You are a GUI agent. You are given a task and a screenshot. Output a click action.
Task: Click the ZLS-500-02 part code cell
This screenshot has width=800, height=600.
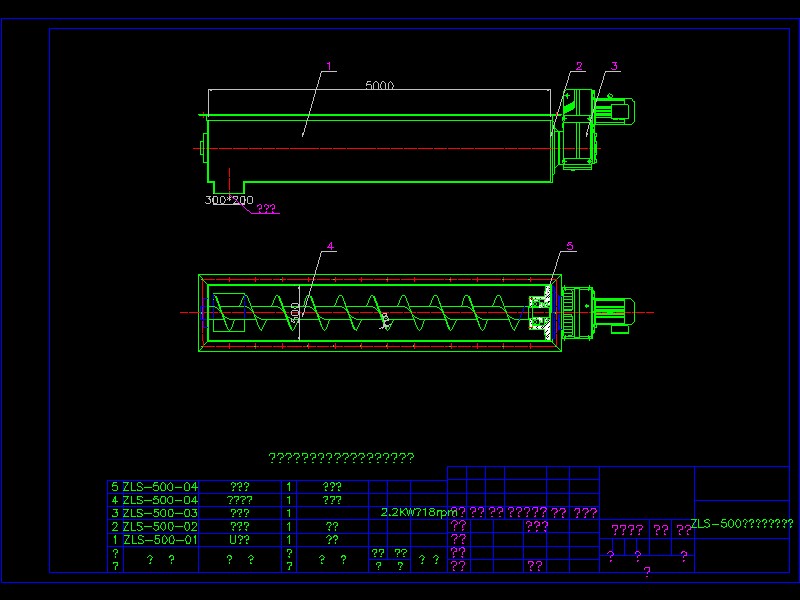tap(160, 527)
